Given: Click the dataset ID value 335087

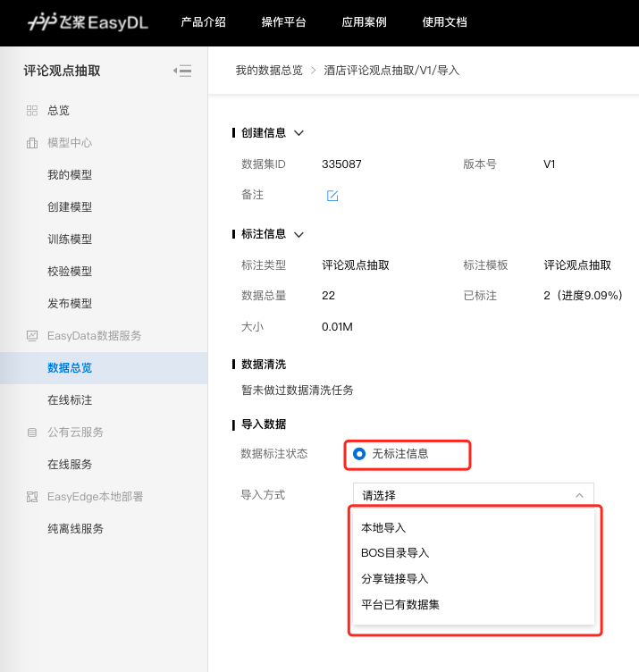Looking at the screenshot, I should click(341, 164).
